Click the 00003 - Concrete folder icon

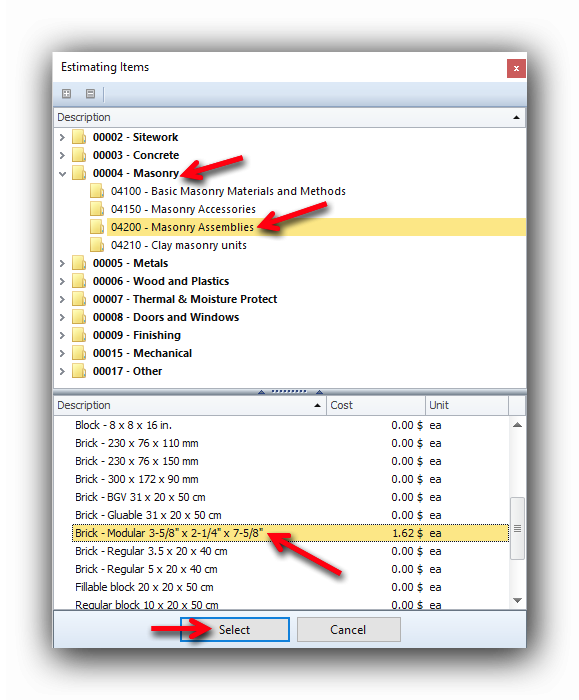click(79, 155)
